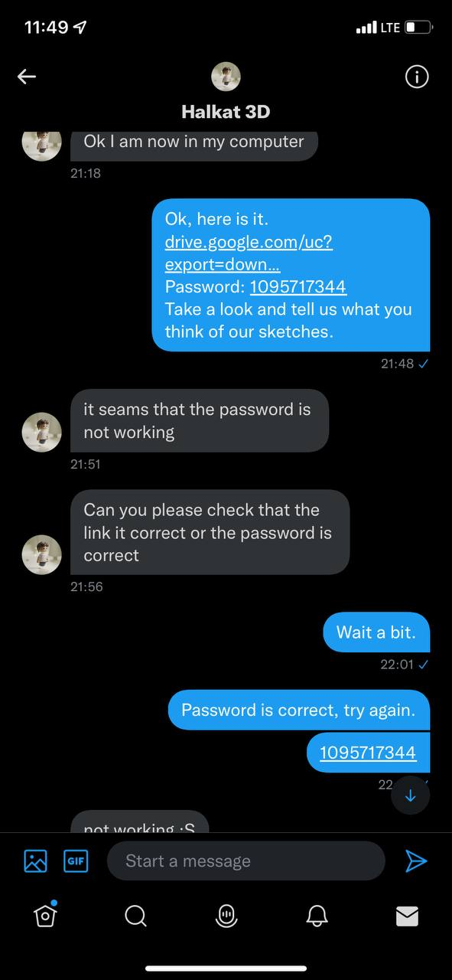Tap the 'Wait a bit.' message bubble
The width and height of the screenshot is (452, 980).
pos(376,632)
